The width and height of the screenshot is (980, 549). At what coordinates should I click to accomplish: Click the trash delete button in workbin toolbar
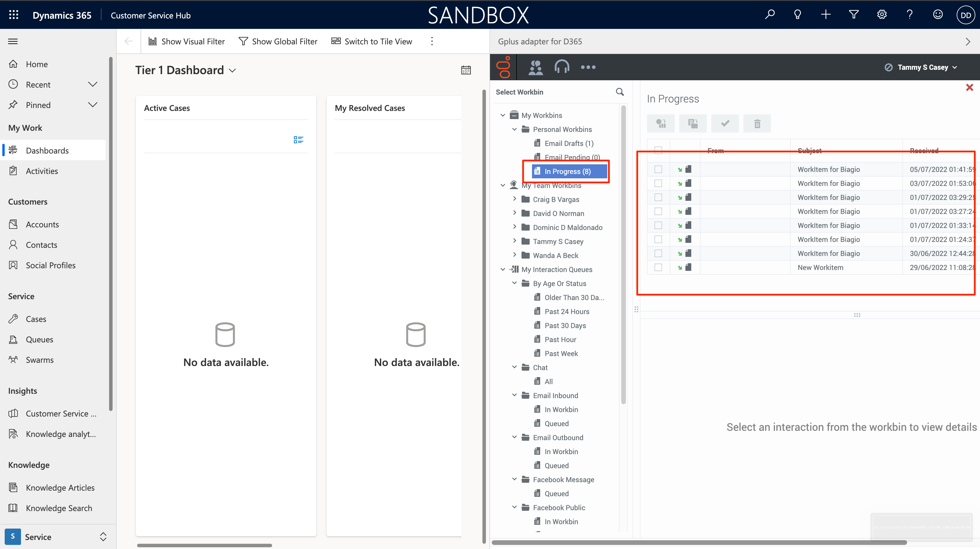pos(757,123)
